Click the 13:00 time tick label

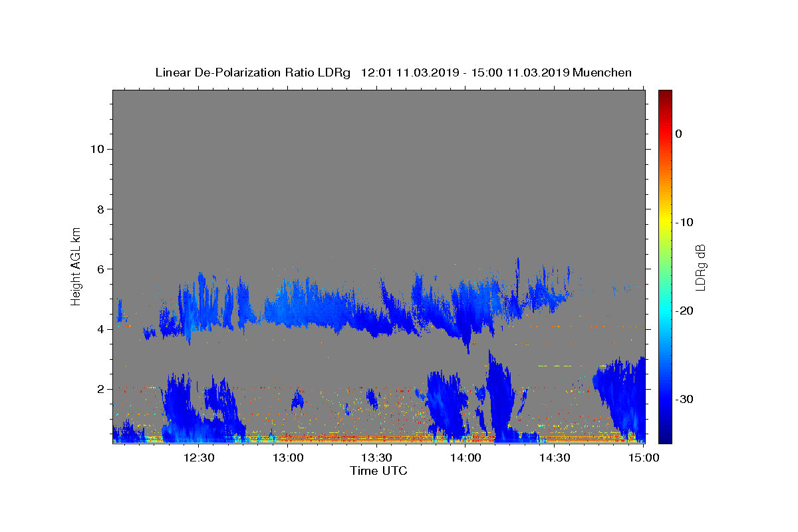[x=288, y=458]
